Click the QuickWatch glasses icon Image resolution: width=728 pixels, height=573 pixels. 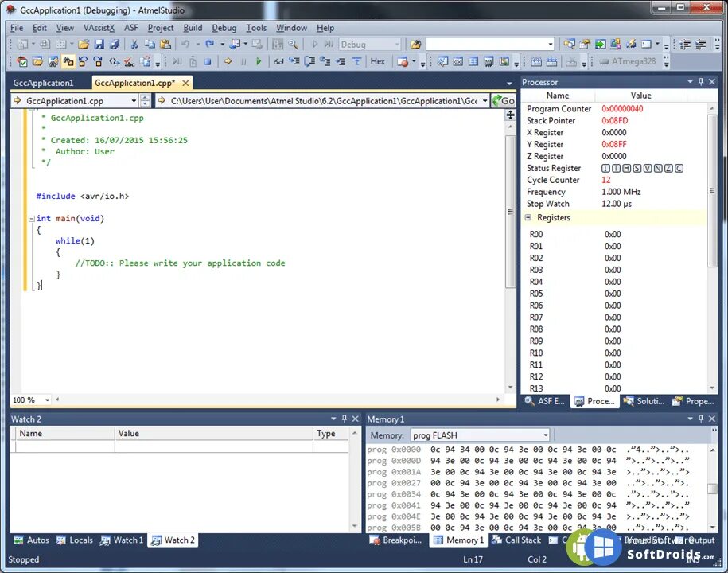278,61
